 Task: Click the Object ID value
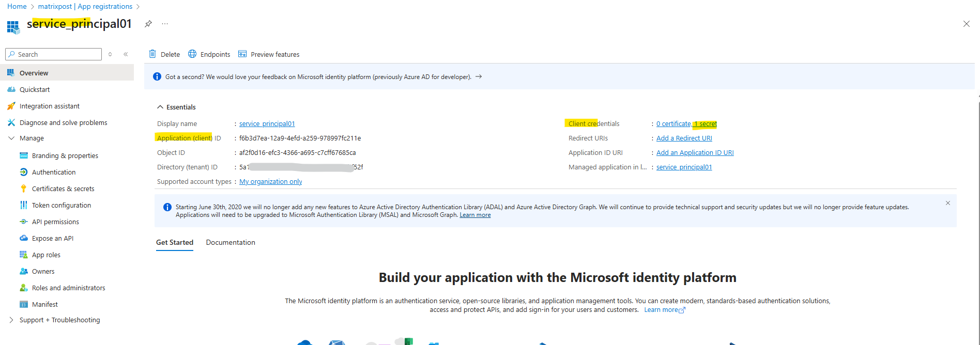click(x=298, y=152)
